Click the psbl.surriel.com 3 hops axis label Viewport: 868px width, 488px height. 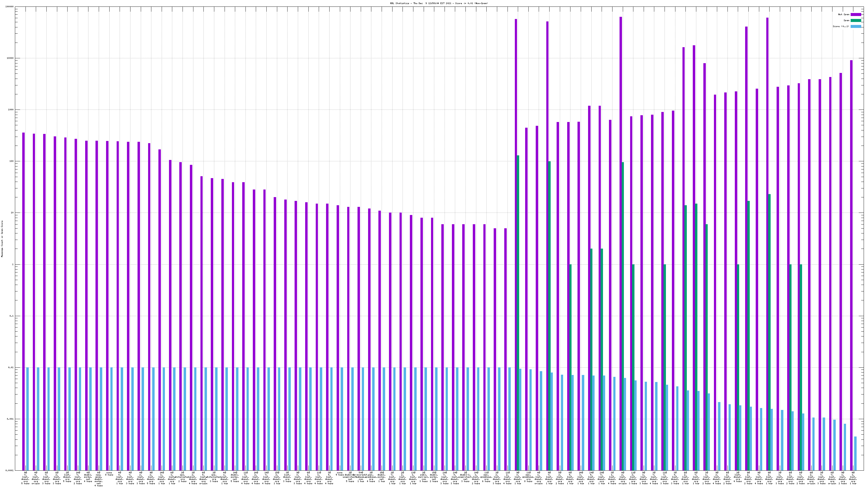click(423, 477)
